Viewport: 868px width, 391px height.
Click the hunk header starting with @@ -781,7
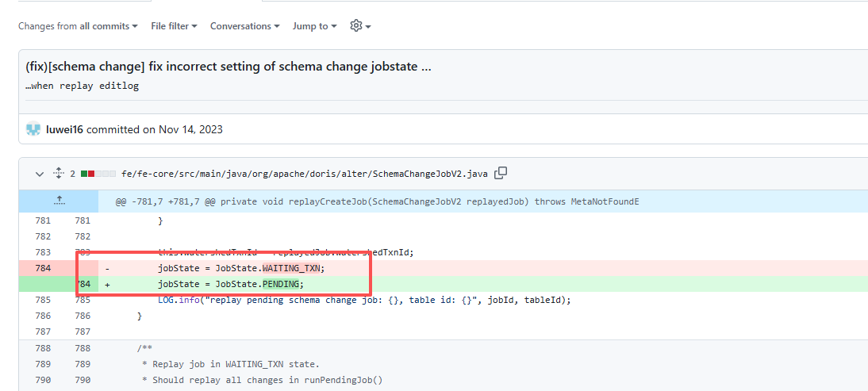click(x=377, y=201)
